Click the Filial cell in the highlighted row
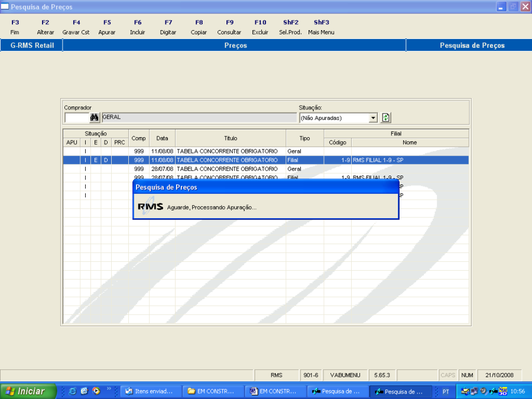The width and height of the screenshot is (532, 399). 304,160
